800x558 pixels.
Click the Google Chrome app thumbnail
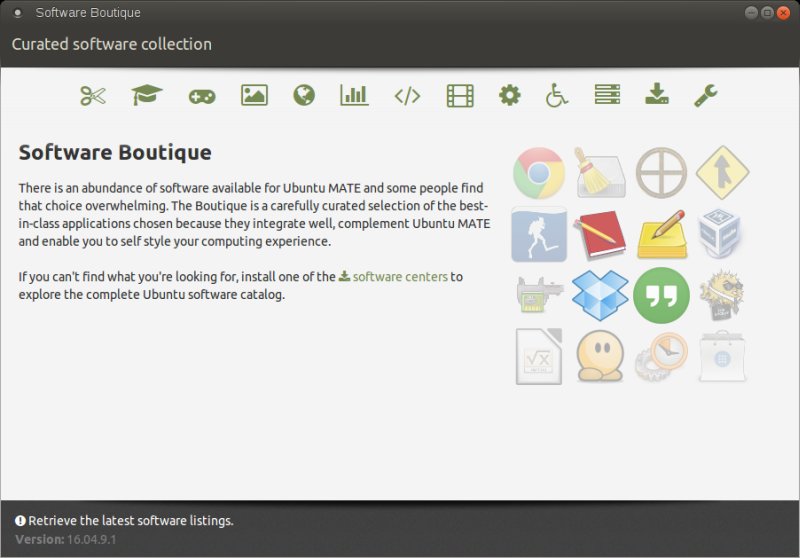point(539,173)
